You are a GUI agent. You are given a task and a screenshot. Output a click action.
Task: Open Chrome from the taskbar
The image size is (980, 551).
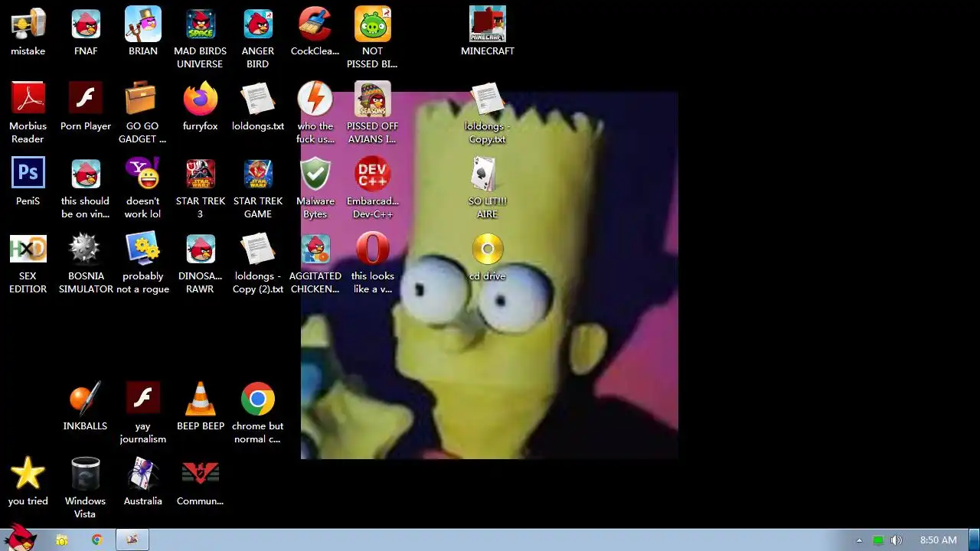coord(97,540)
